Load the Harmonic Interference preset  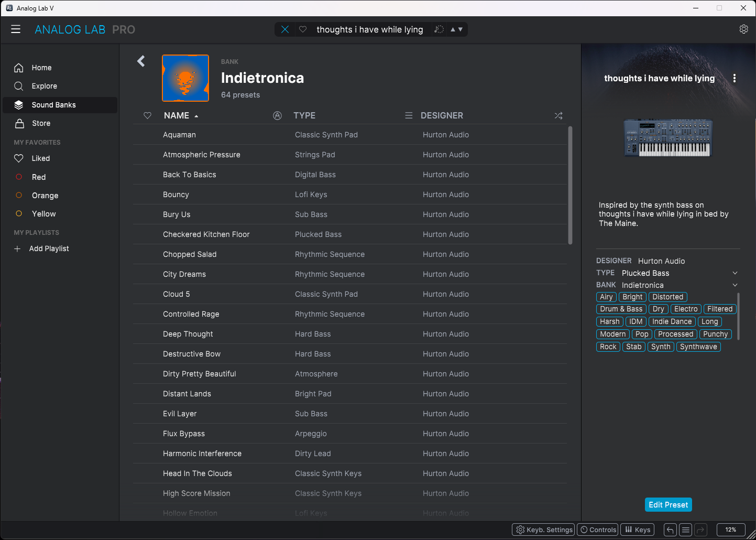click(x=350, y=453)
